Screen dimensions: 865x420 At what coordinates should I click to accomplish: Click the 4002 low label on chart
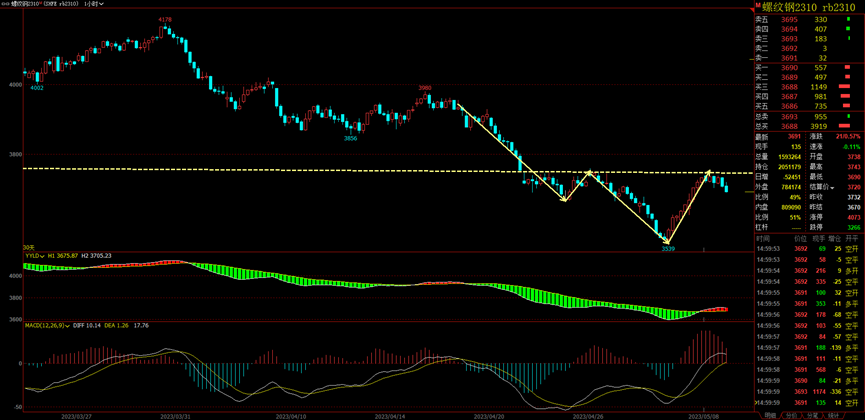[x=36, y=88]
